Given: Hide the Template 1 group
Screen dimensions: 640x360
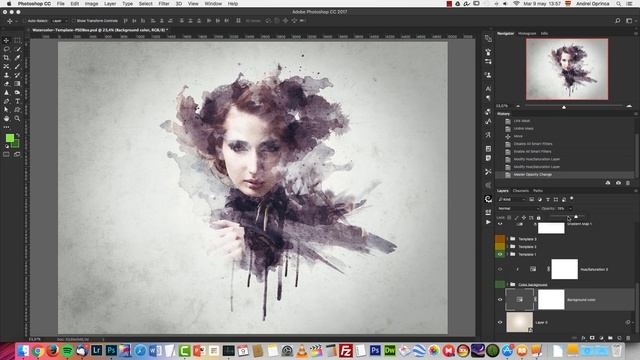Looking at the screenshot, I should point(500,254).
